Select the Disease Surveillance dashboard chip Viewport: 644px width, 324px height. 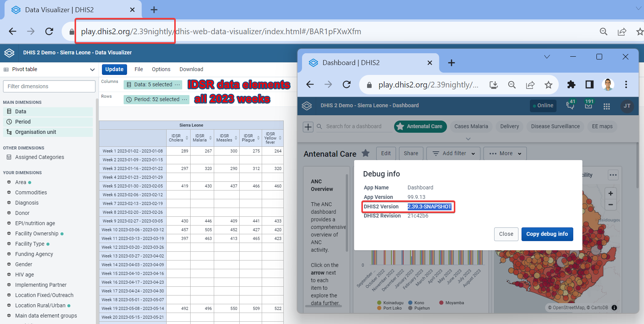[x=555, y=127]
